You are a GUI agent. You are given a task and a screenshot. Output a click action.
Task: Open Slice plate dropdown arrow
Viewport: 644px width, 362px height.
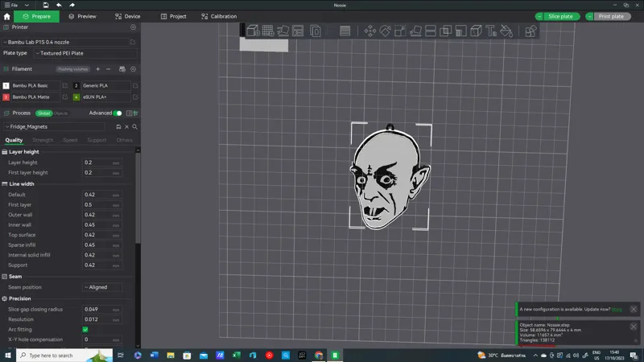pos(539,16)
